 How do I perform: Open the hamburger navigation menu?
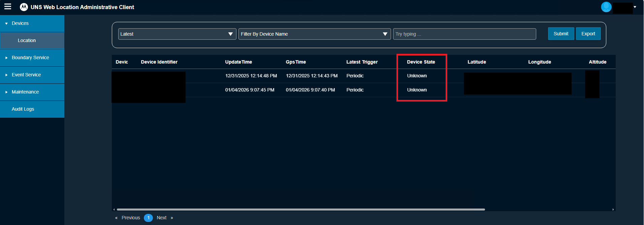coord(8,7)
